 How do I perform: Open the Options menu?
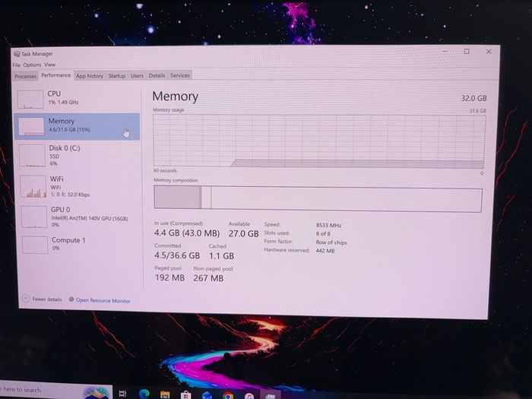point(32,65)
